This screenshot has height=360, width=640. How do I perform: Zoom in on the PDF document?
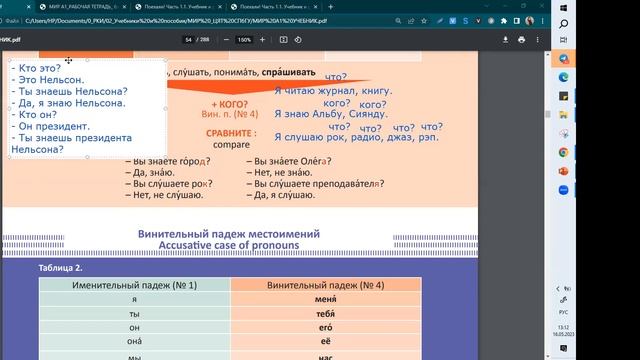pyautogui.click(x=262, y=40)
